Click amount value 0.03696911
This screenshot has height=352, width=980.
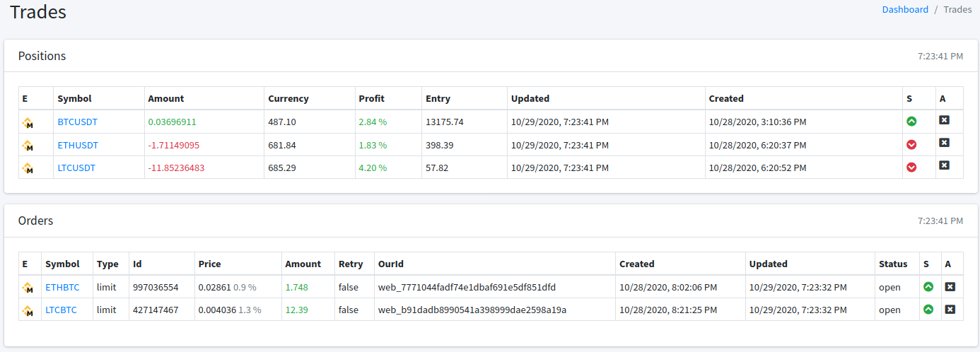tap(173, 122)
